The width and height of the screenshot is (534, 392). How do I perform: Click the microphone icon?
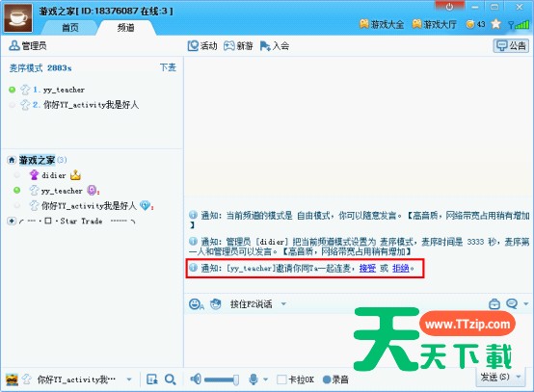tap(254, 379)
